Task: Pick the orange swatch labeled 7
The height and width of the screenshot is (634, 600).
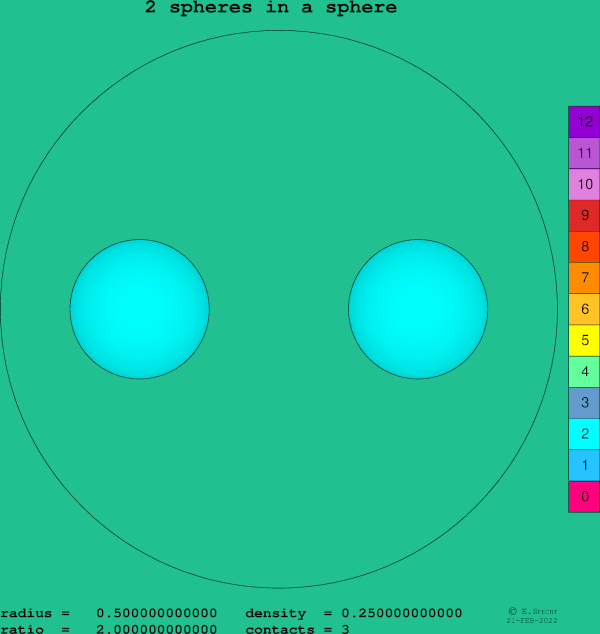Action: tap(584, 278)
